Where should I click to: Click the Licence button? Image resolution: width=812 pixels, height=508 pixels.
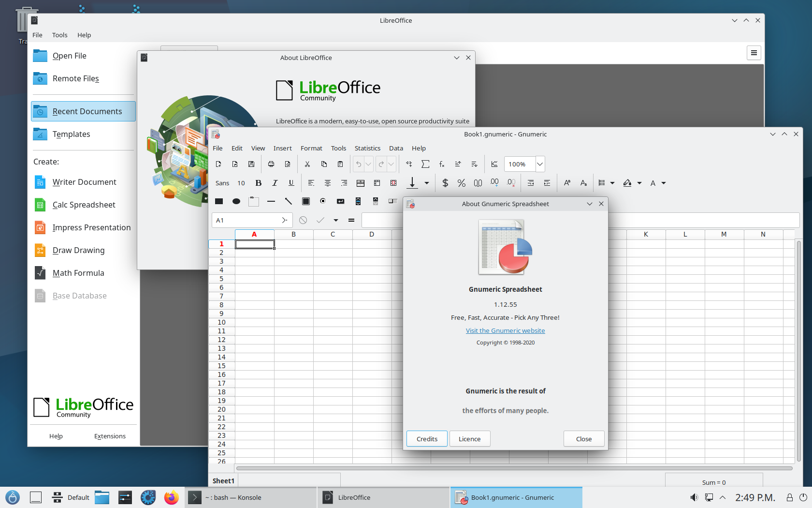tap(469, 439)
